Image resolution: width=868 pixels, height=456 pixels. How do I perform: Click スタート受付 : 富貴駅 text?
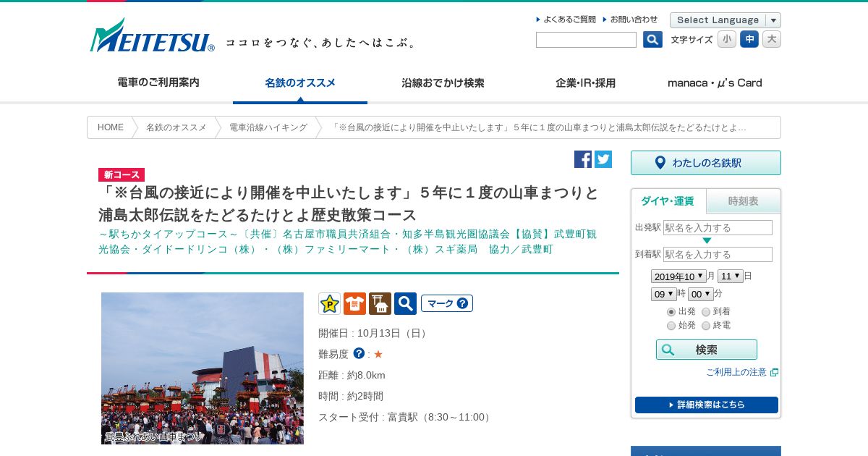(x=406, y=417)
